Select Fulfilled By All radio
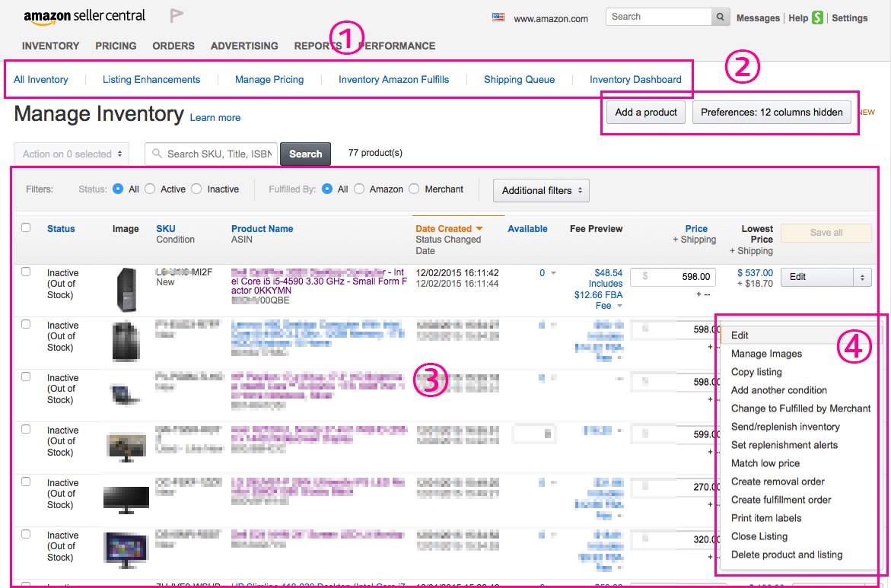The width and height of the screenshot is (891, 588). [x=327, y=189]
